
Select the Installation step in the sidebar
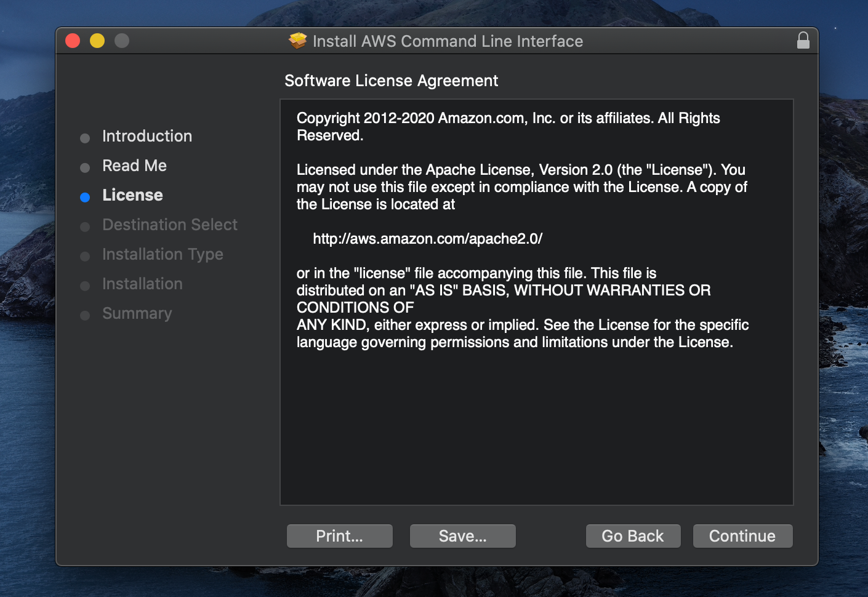[142, 284]
